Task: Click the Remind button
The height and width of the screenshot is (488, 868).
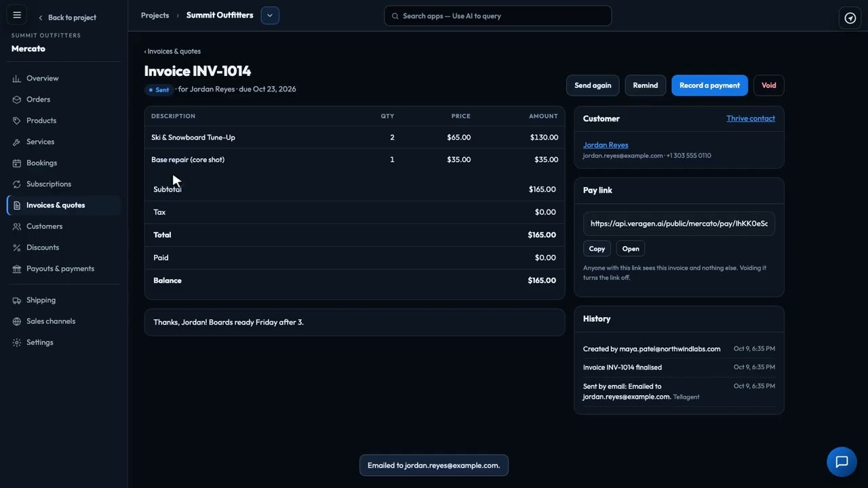Action: tap(646, 85)
